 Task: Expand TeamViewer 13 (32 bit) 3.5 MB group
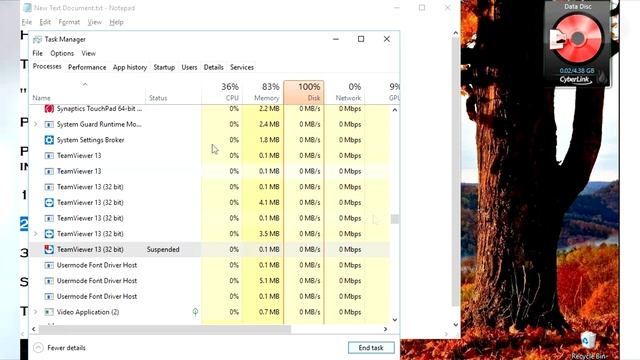click(36, 234)
